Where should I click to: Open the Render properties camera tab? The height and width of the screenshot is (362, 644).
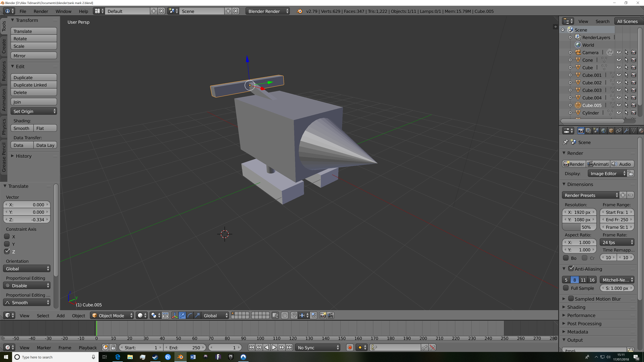pos(581,131)
